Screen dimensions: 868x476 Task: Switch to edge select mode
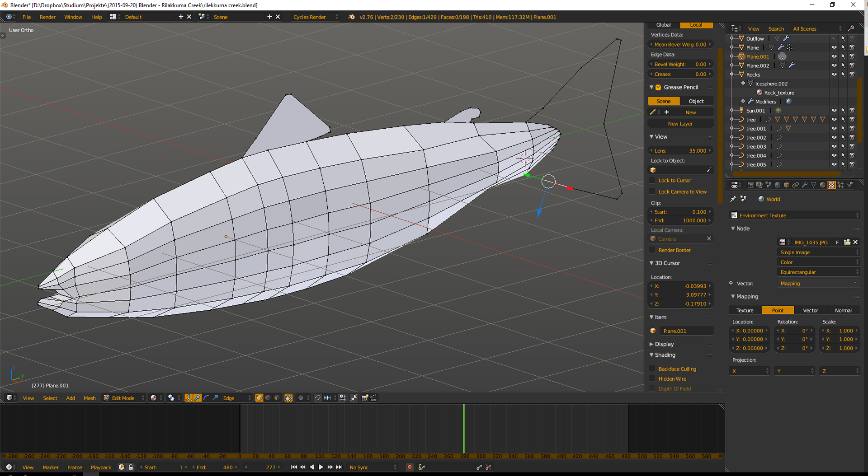point(268,398)
